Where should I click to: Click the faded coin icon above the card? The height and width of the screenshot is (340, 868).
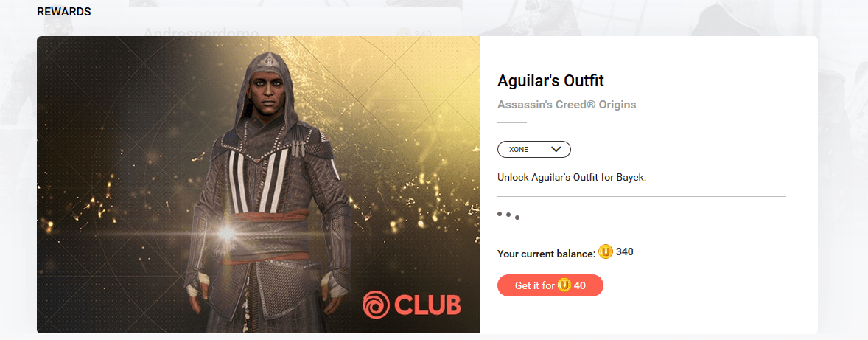tap(405, 32)
